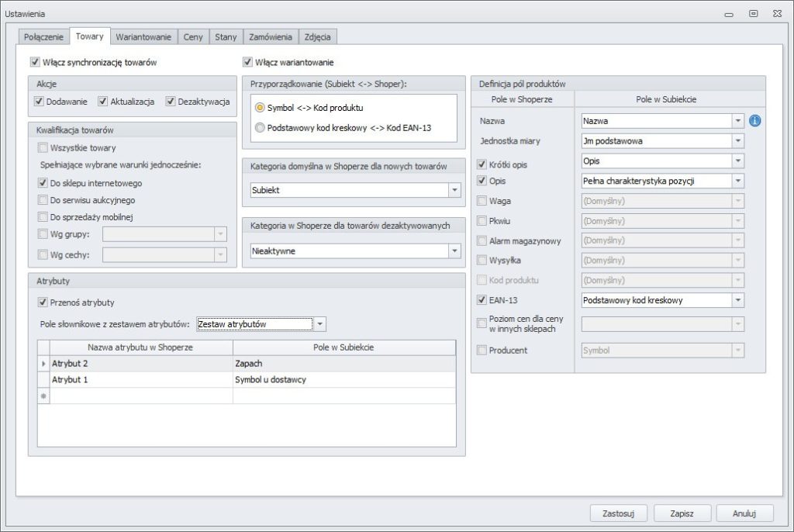Screen dimensions: 794x532
Task: Check the Wg grupy checkbox
Action: tap(43, 234)
